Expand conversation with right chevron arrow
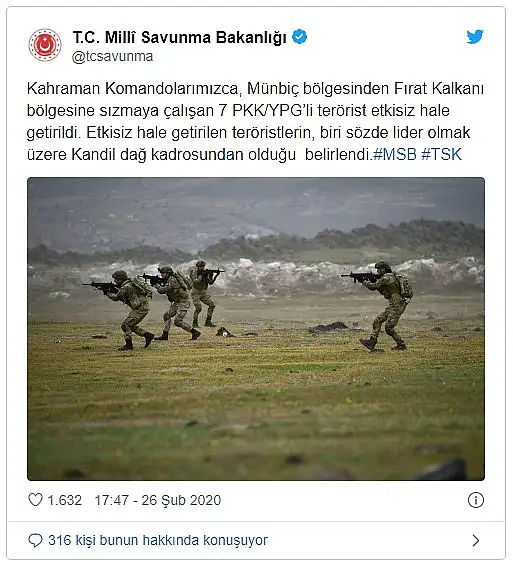 pyautogui.click(x=475, y=540)
